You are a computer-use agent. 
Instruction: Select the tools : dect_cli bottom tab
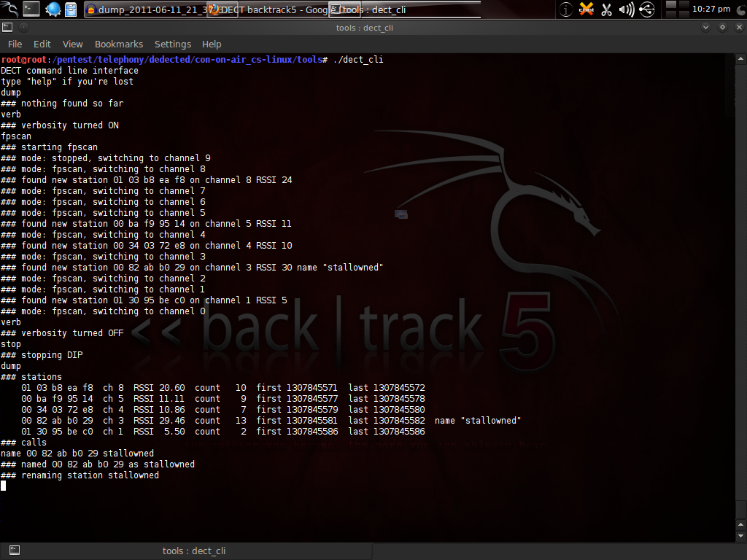tap(193, 551)
